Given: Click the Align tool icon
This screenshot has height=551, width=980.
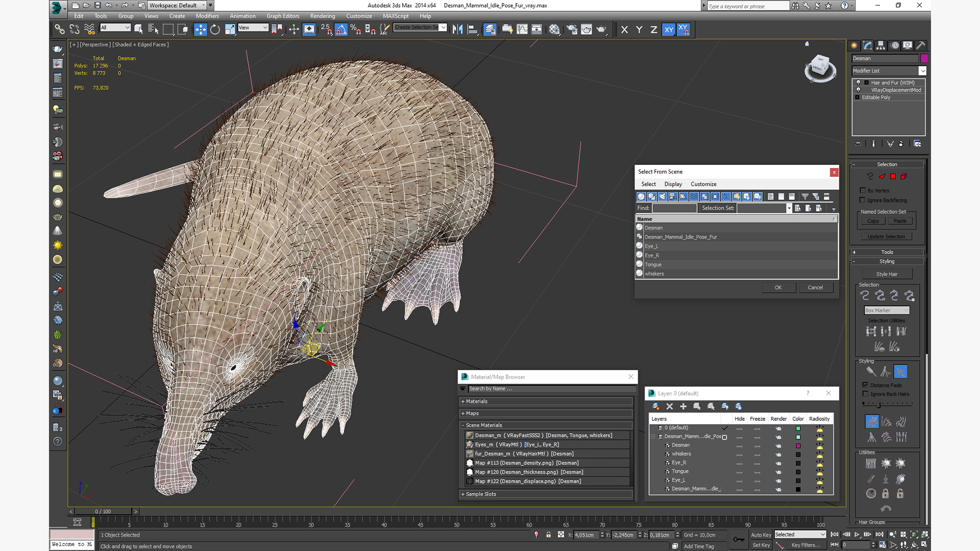Looking at the screenshot, I should click(x=473, y=30).
